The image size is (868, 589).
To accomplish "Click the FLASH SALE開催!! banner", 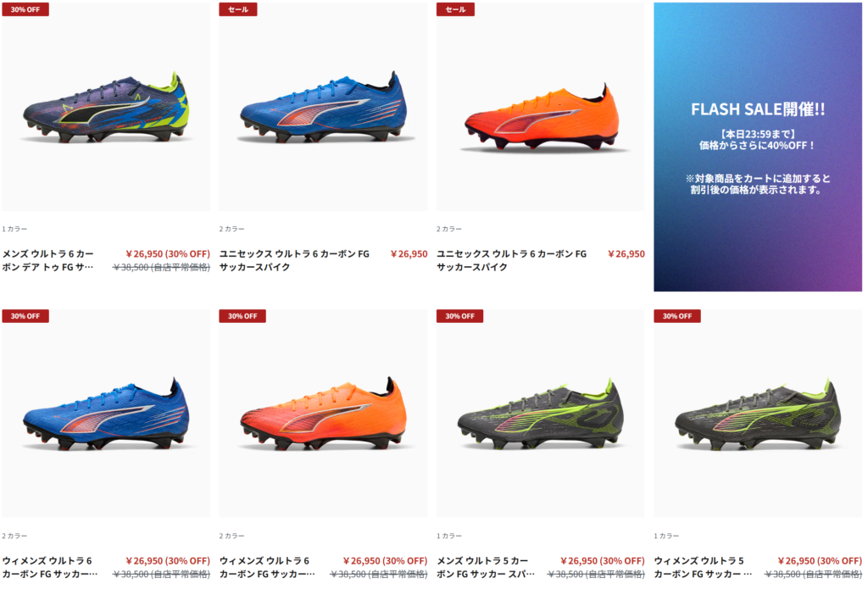I will [758, 147].
